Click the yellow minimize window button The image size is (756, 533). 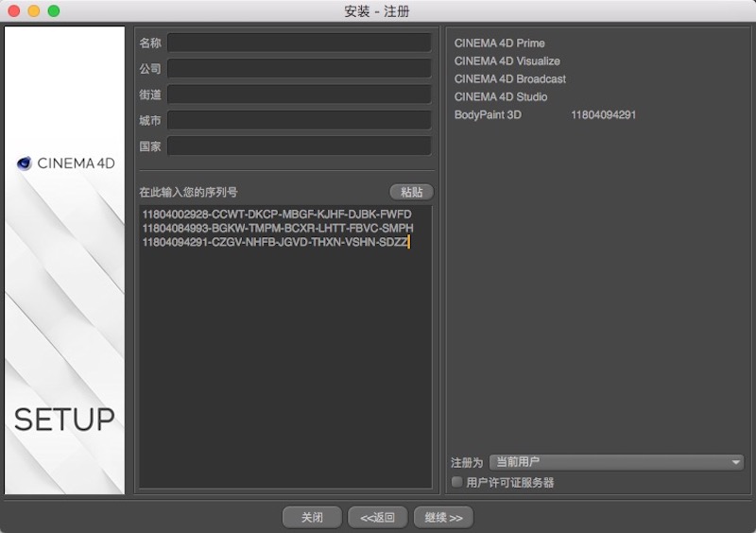click(x=34, y=10)
